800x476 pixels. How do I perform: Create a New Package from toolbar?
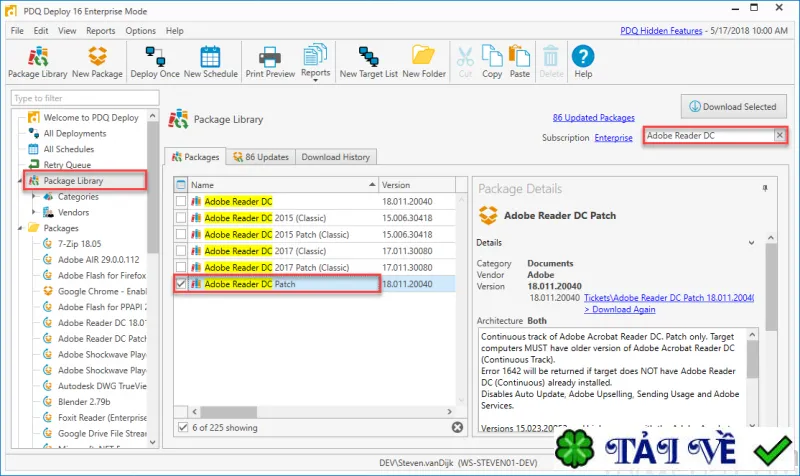97,62
